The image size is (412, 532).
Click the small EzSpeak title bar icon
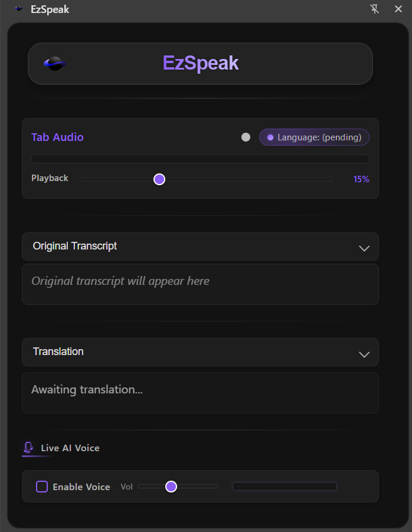(x=19, y=9)
